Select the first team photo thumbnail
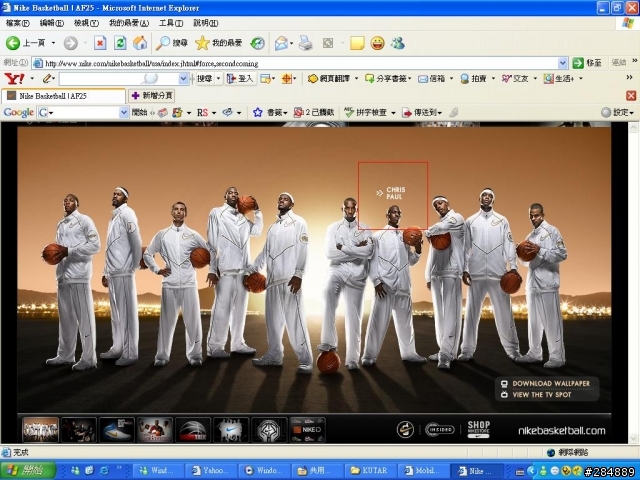 pos(40,430)
